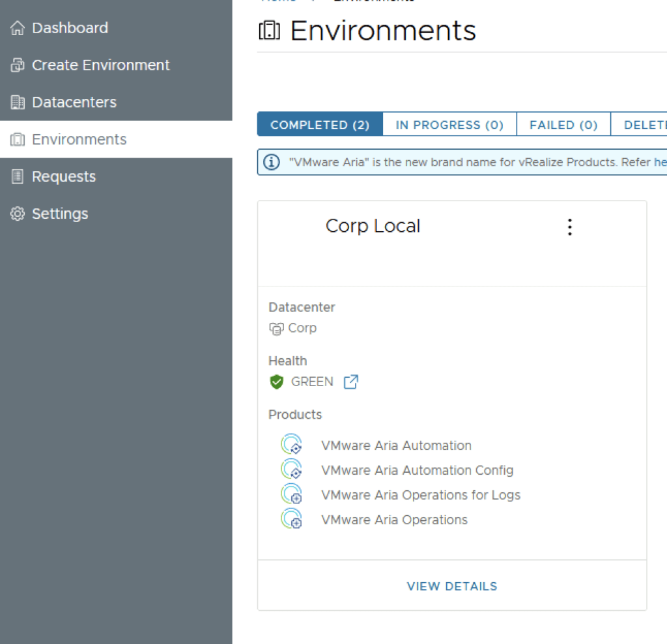Click the VMware Aria Automation product icon

point(291,445)
